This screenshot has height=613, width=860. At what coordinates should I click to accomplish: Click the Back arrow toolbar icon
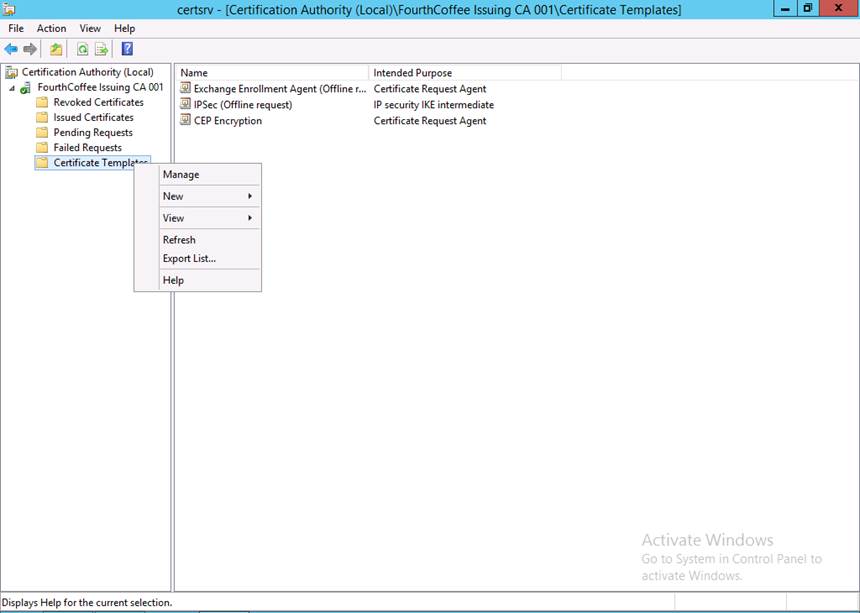pyautogui.click(x=11, y=49)
